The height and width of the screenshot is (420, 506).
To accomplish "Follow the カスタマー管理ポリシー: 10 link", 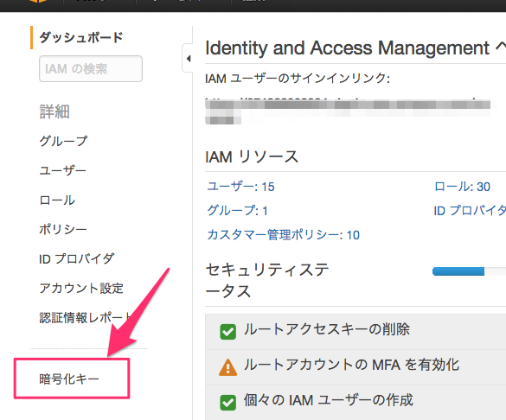I will (x=284, y=235).
